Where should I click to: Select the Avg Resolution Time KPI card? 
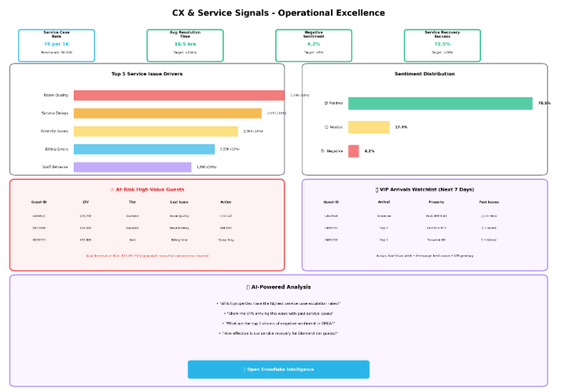tap(185, 46)
